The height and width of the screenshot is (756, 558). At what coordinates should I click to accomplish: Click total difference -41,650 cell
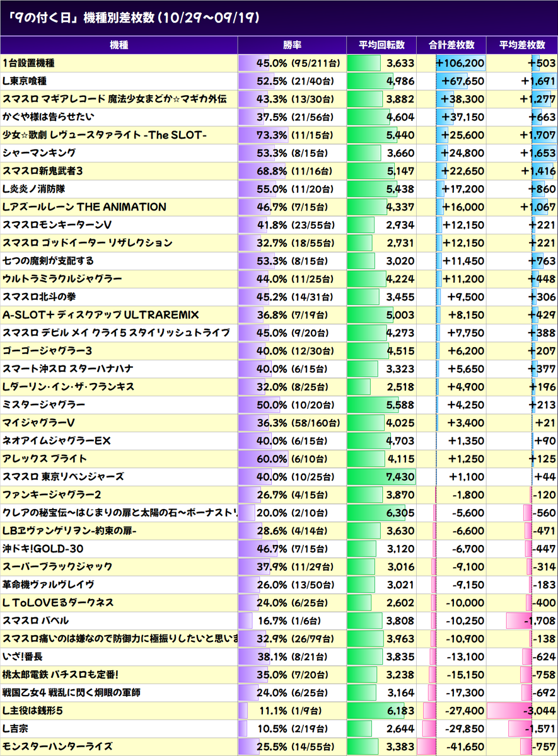click(451, 746)
